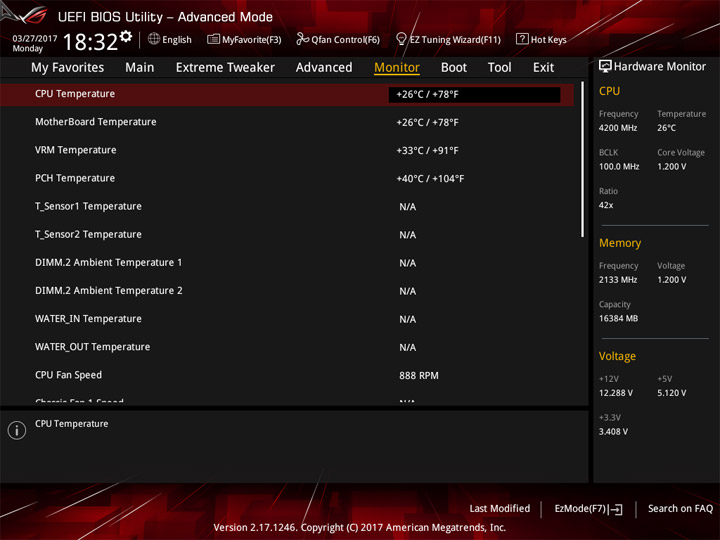This screenshot has width=720, height=540.
Task: Click the 100.0 MHz BCLK value
Action: (619, 167)
